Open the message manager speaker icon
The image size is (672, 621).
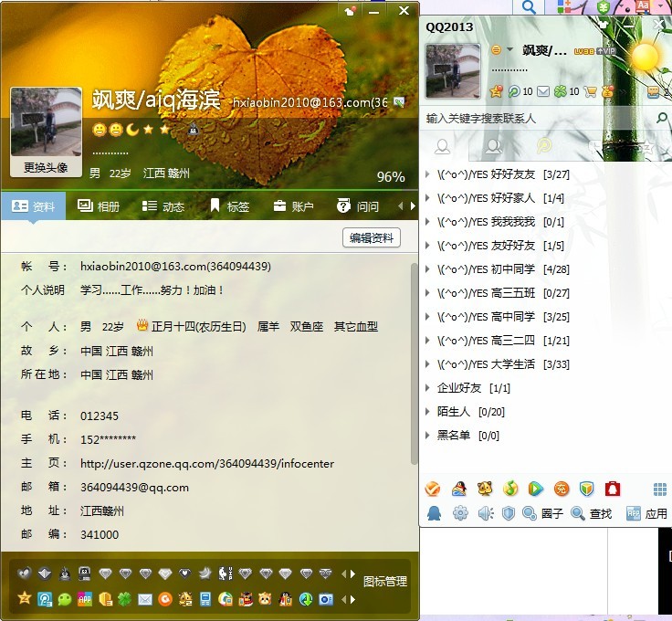(x=486, y=513)
